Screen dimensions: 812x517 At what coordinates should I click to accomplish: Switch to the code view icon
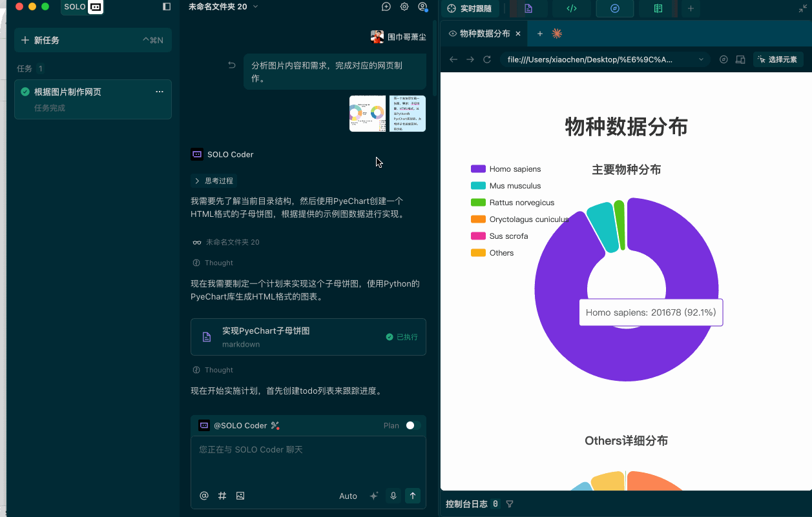(572, 8)
